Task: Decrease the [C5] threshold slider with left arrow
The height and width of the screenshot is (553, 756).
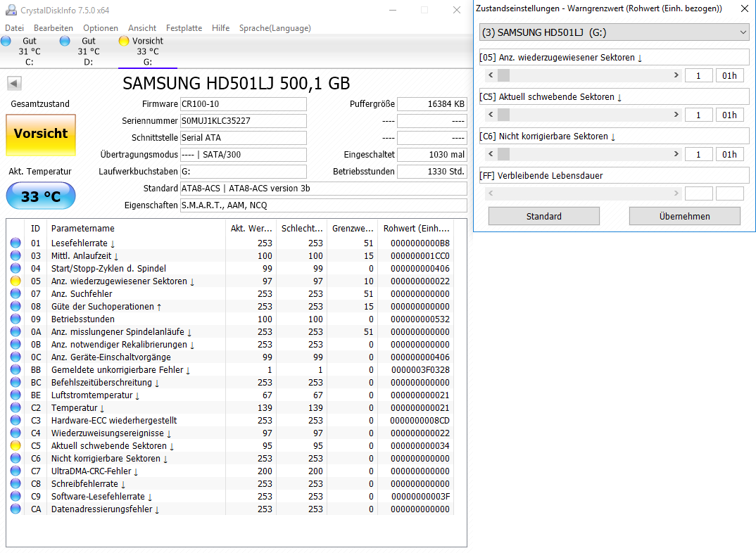Action: coord(491,115)
